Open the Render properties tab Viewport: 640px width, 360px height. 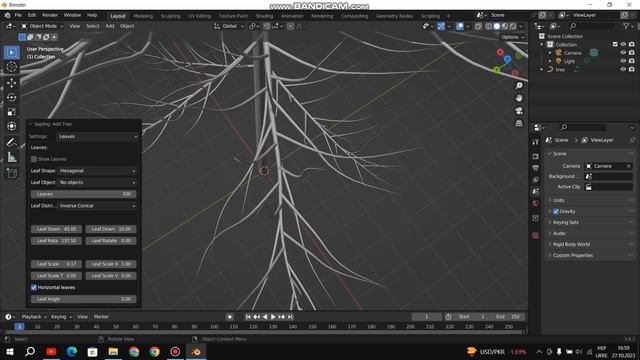click(536, 156)
